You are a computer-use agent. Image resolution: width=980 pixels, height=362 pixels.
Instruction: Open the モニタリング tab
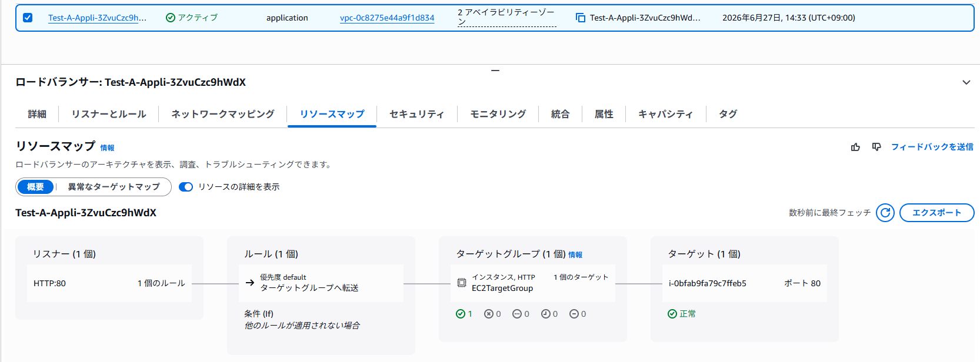click(498, 114)
